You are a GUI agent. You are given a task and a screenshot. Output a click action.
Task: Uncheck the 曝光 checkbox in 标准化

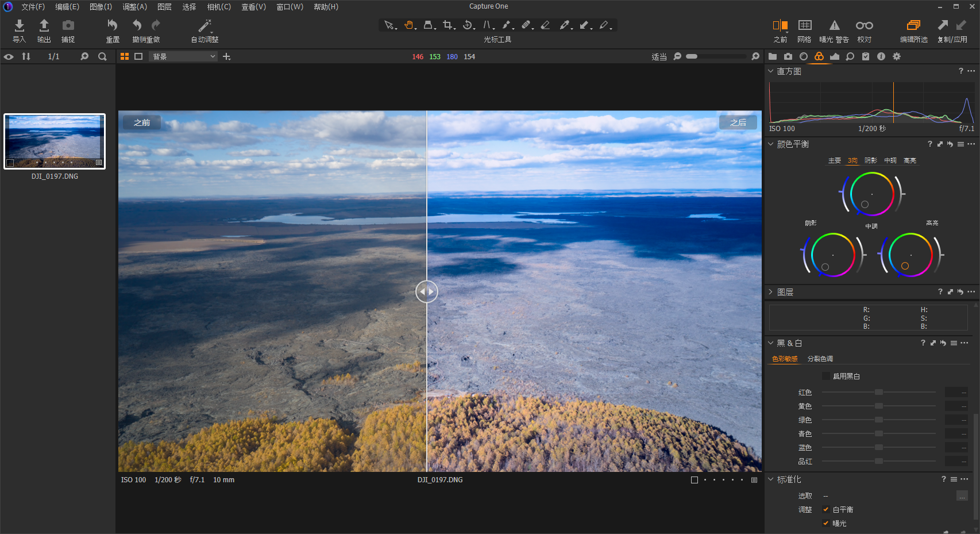[x=826, y=523]
